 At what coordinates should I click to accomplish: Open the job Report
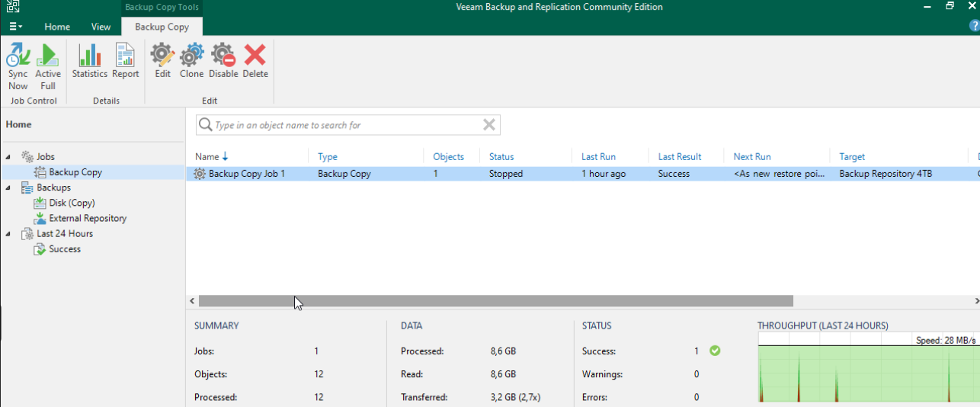(x=126, y=61)
